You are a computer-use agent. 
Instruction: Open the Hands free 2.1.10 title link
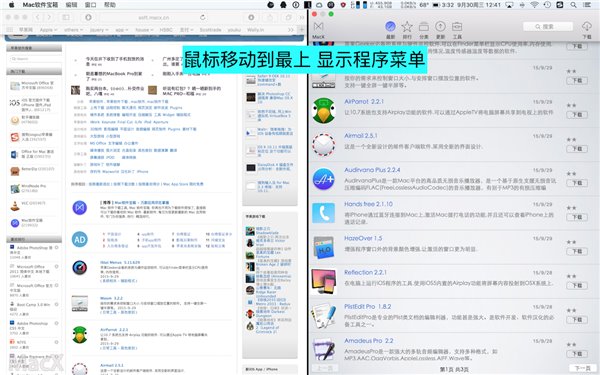click(x=368, y=204)
